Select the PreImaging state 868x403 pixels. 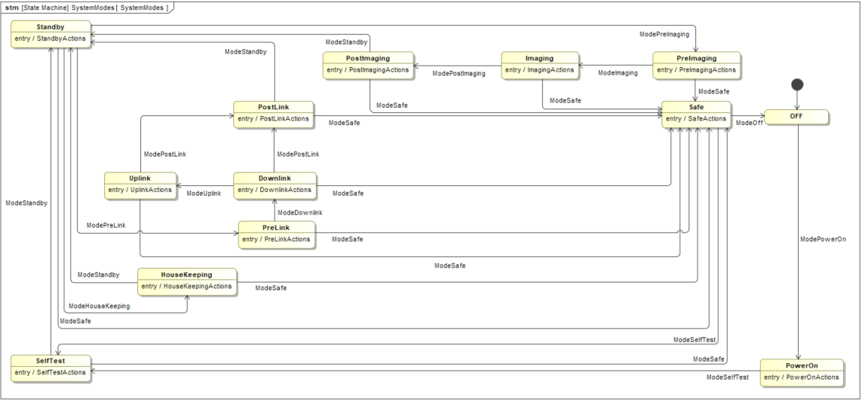tap(696, 66)
